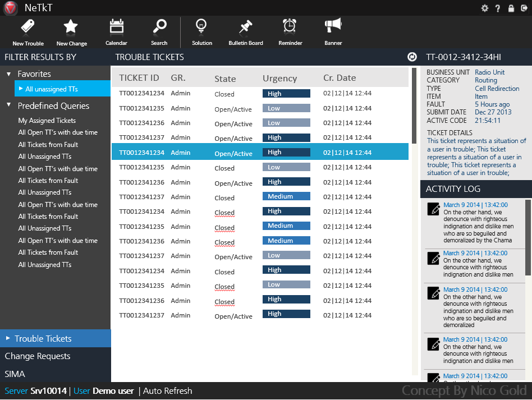This screenshot has height=400, width=532.
Task: Click the ticket list vertical scrollbar thumb
Action: [414, 106]
